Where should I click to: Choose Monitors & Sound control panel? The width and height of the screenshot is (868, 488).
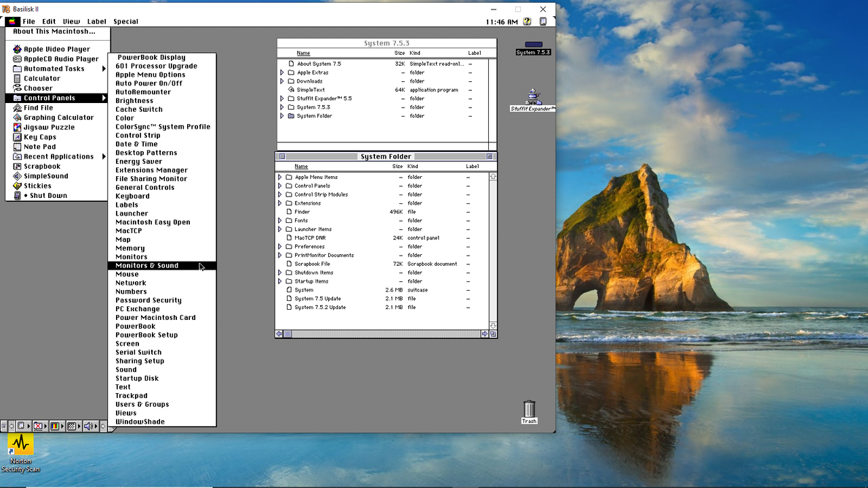point(162,266)
